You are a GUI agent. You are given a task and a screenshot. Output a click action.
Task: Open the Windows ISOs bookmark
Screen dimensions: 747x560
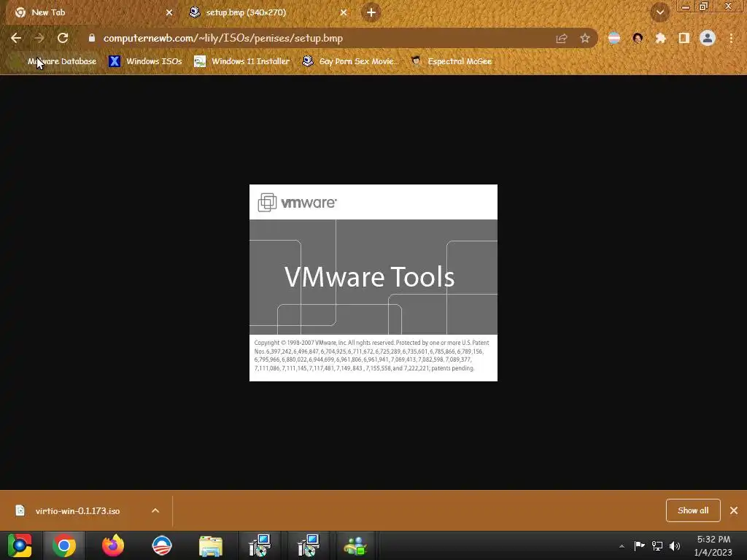click(145, 61)
